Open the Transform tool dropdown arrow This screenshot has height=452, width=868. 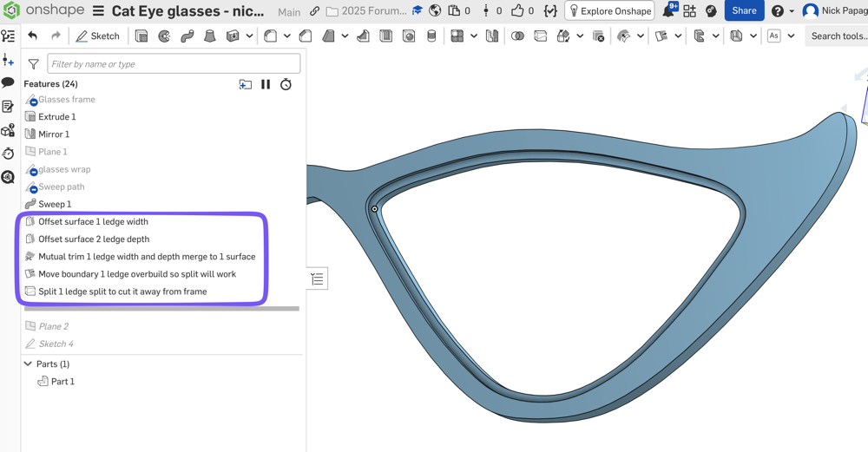click(580, 36)
